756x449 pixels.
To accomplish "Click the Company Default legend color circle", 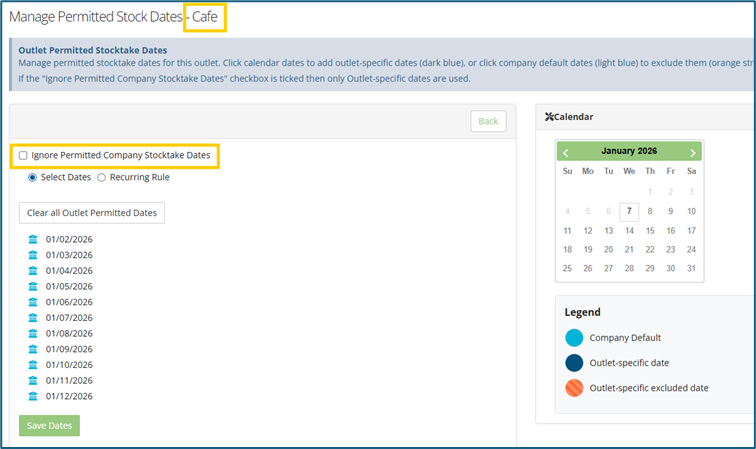I will coord(574,338).
